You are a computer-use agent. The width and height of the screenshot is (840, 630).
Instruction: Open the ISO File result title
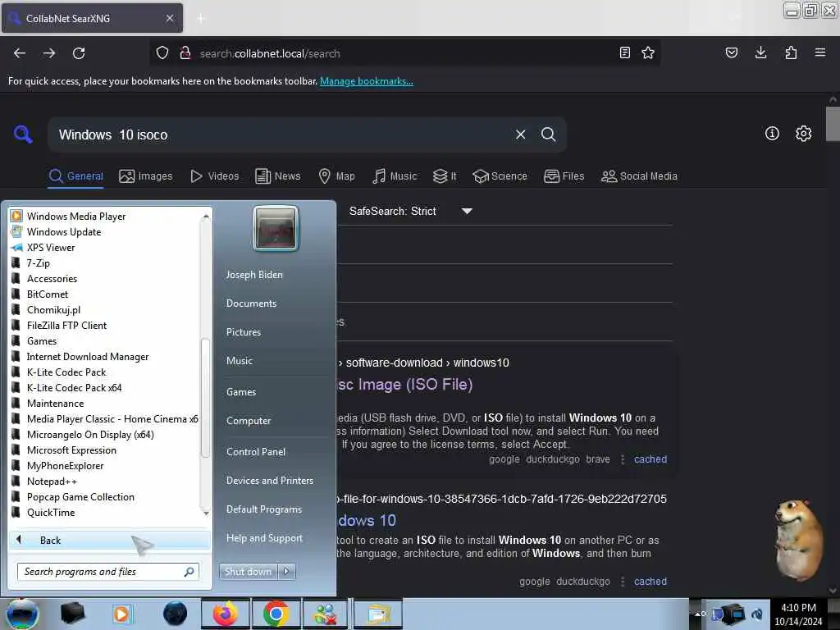coord(405,385)
